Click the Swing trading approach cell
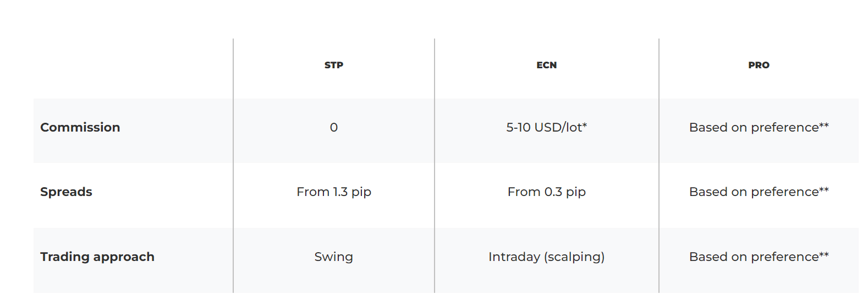 (x=334, y=257)
